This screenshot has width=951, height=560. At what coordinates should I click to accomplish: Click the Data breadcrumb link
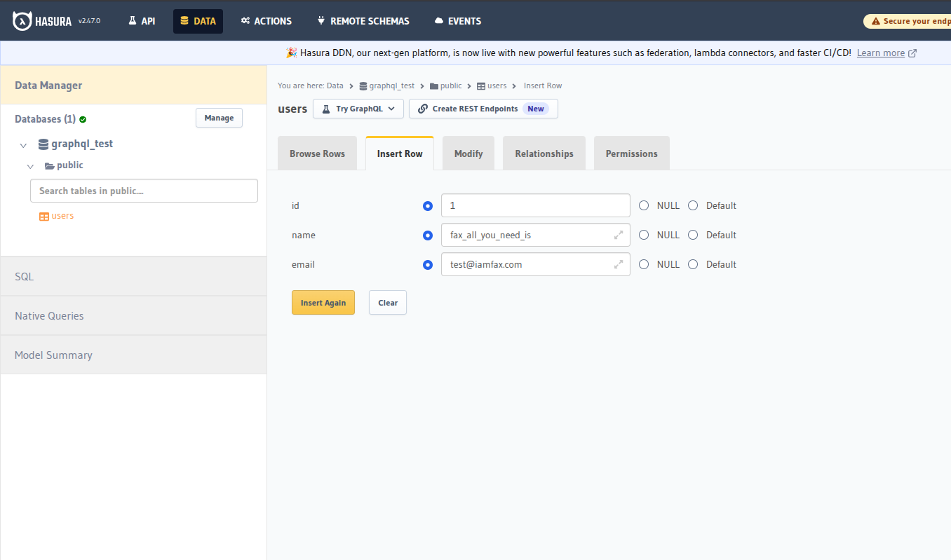(x=335, y=86)
